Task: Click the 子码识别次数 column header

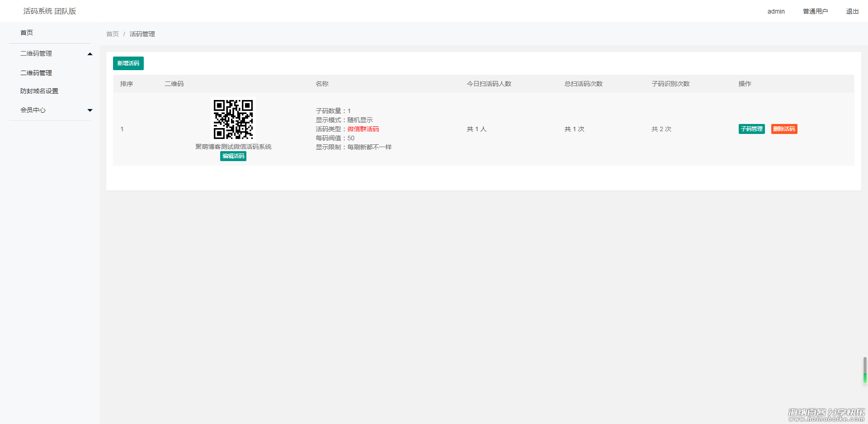Action: click(x=670, y=84)
